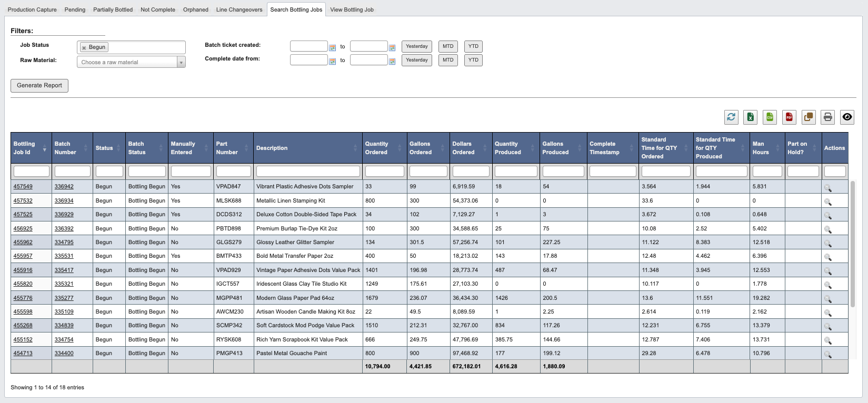
Task: Sort by Quantity Ordered column header
Action: pos(384,148)
